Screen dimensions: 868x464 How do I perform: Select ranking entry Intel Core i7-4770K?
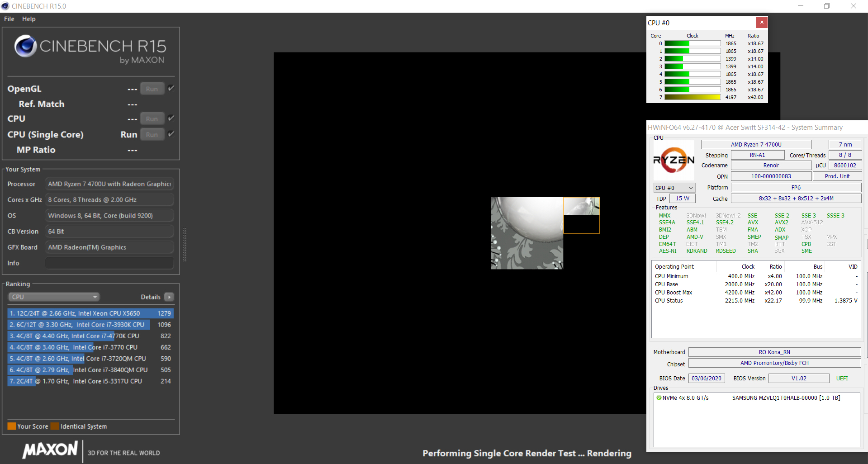[90, 336]
